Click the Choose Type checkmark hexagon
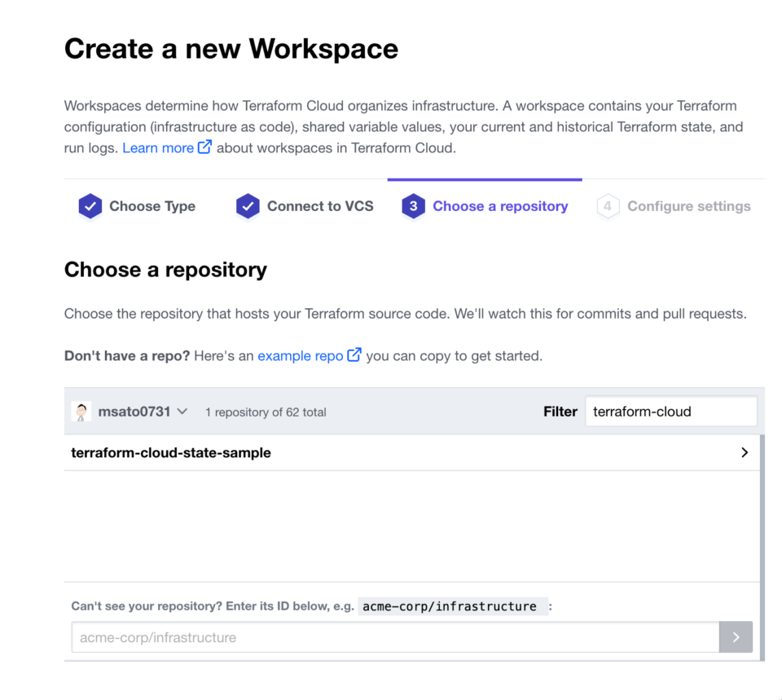 click(x=90, y=206)
